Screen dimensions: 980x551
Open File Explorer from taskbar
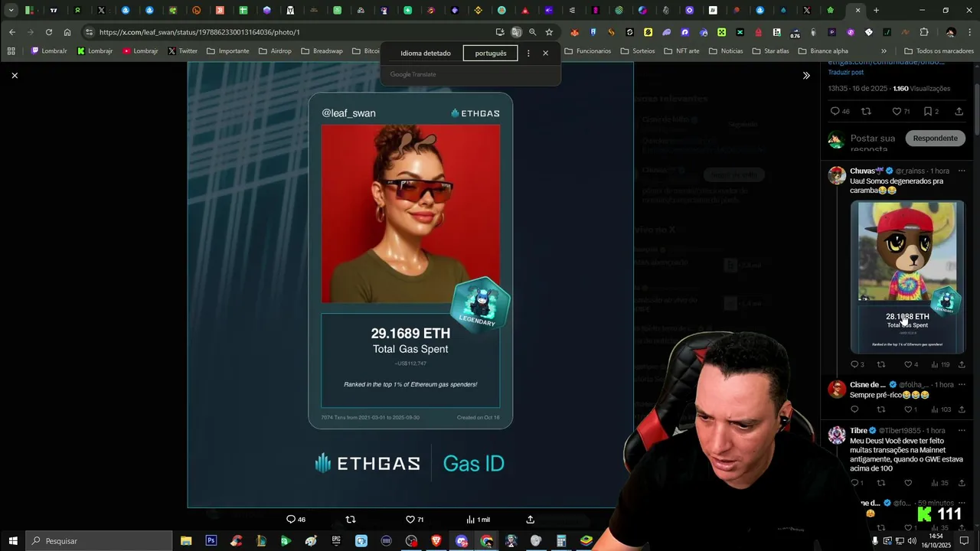pyautogui.click(x=186, y=541)
